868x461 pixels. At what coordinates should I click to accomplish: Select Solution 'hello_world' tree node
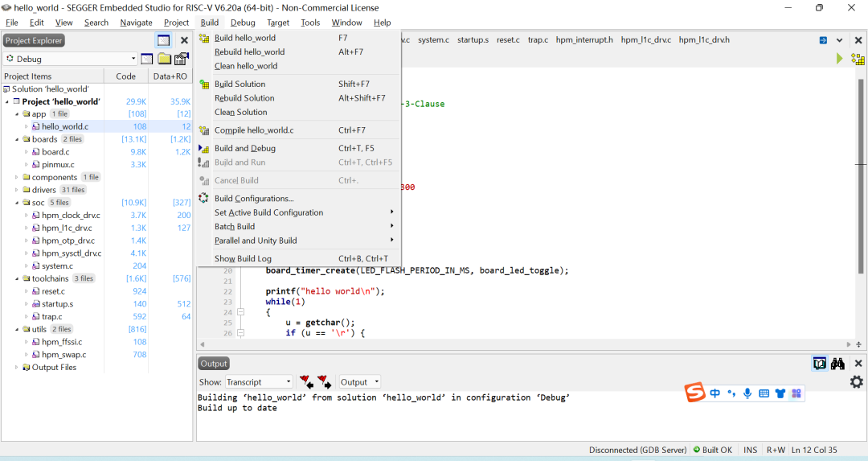(51, 89)
